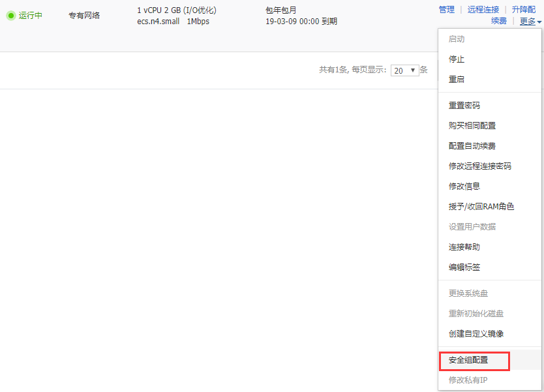Choose 购买相同配置 menu entry
This screenshot has width=544, height=392.
tap(472, 126)
